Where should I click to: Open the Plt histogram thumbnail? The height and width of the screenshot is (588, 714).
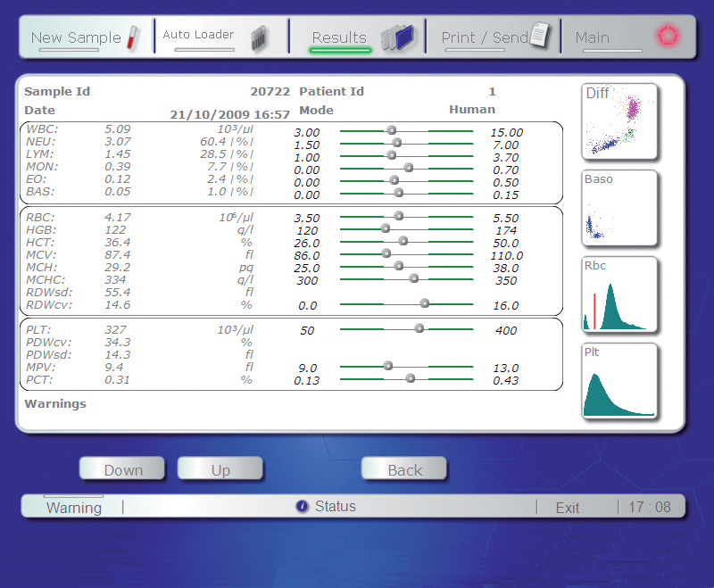coord(619,381)
